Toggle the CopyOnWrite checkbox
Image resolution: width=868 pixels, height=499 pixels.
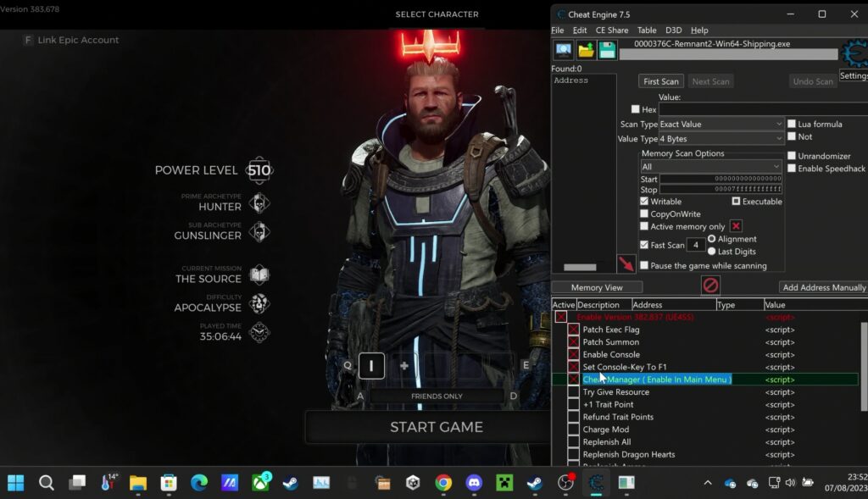[644, 213]
